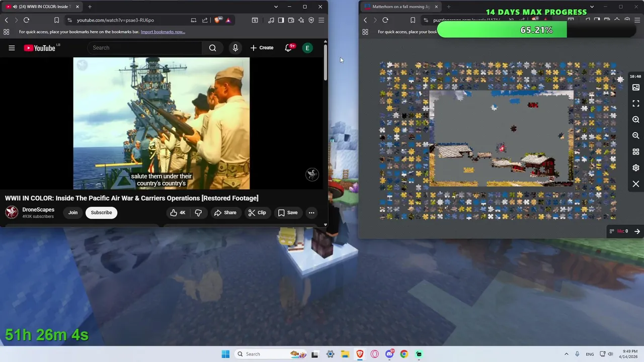
Task: Reload the YouTube page
Action: tap(26, 20)
